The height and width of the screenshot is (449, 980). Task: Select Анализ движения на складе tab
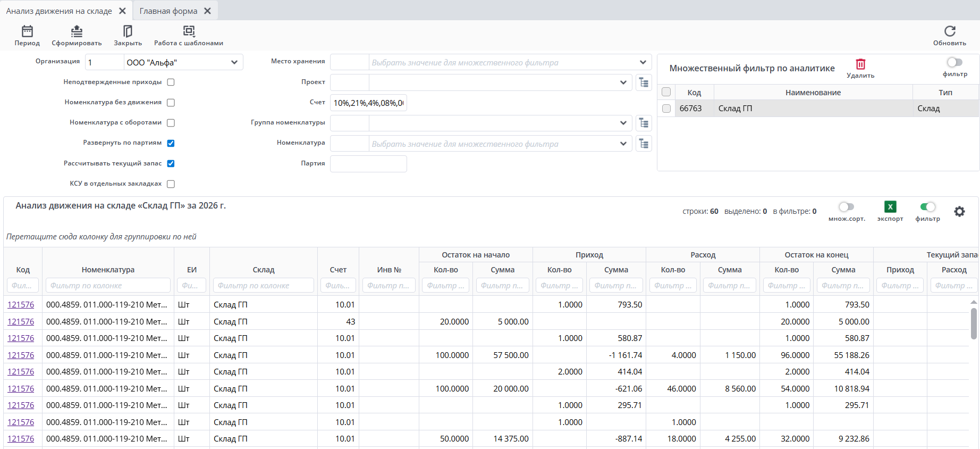click(59, 11)
